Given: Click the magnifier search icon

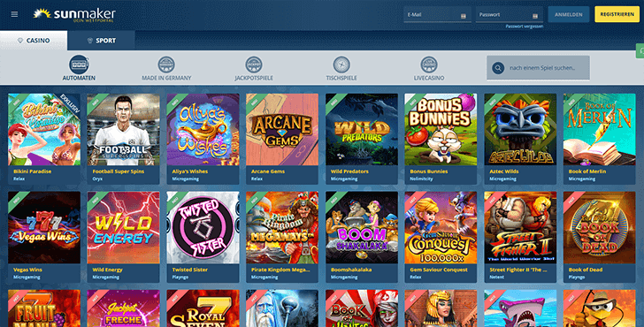Looking at the screenshot, I should point(498,68).
